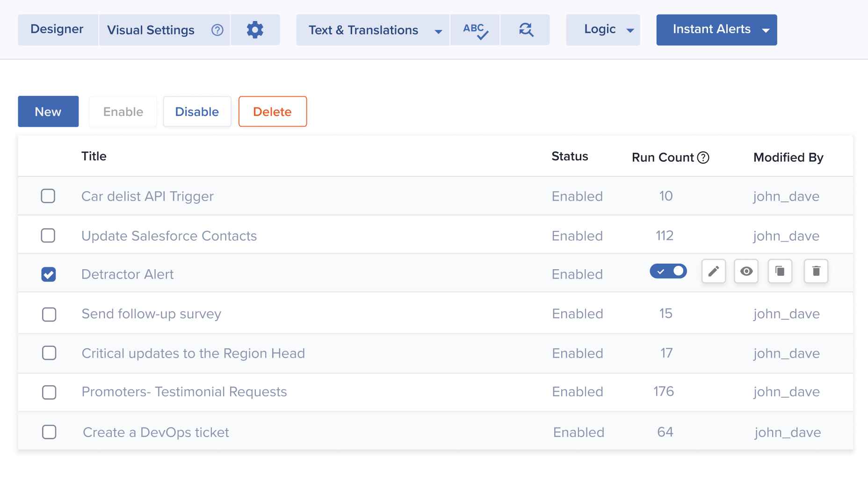
Task: Open the Visual Settings tab
Action: tap(151, 30)
